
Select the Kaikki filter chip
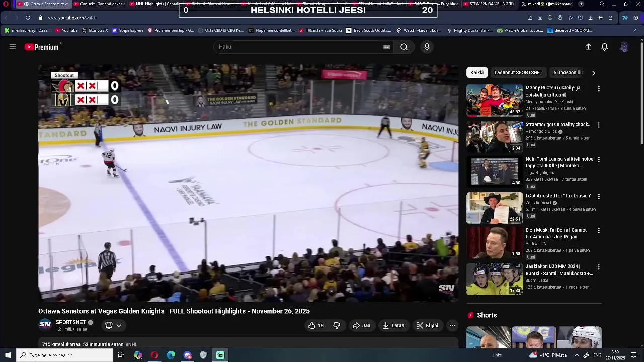(x=477, y=73)
